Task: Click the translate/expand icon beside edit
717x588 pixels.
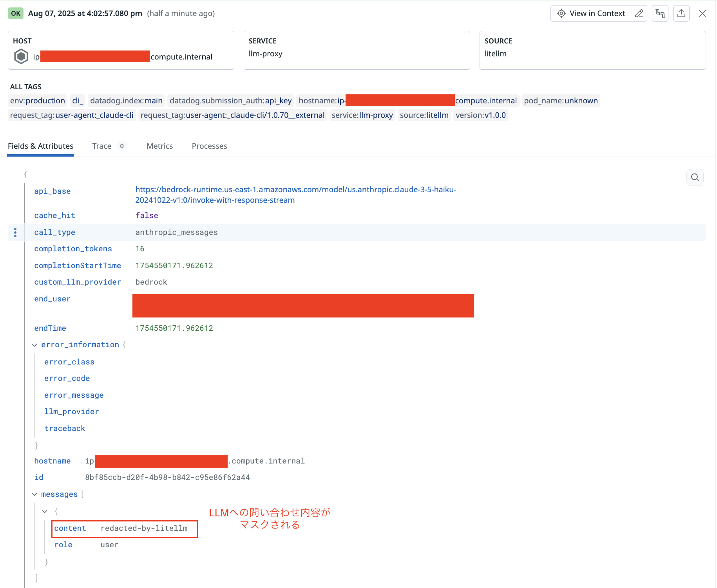Action: [660, 13]
